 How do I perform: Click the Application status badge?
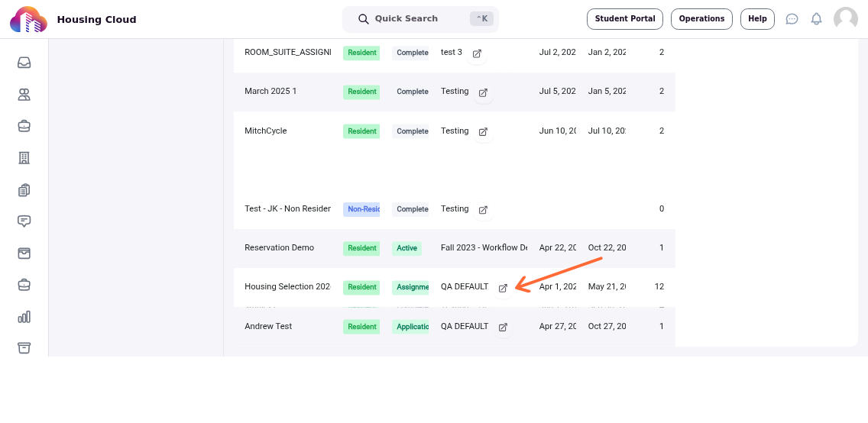click(410, 326)
